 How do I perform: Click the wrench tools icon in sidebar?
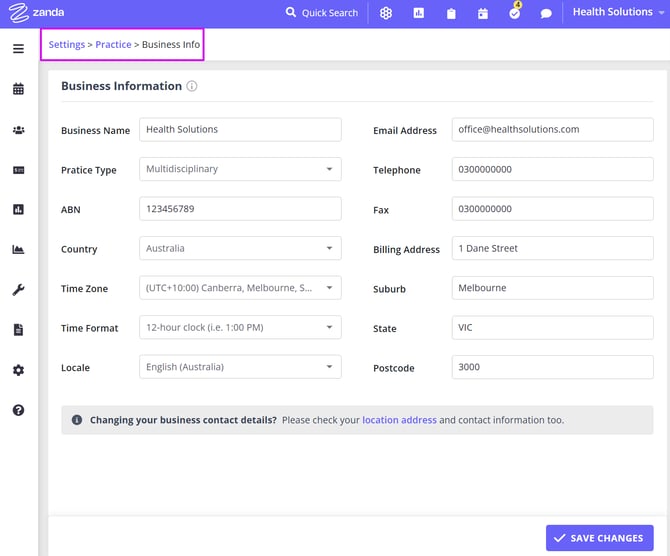[x=18, y=290]
